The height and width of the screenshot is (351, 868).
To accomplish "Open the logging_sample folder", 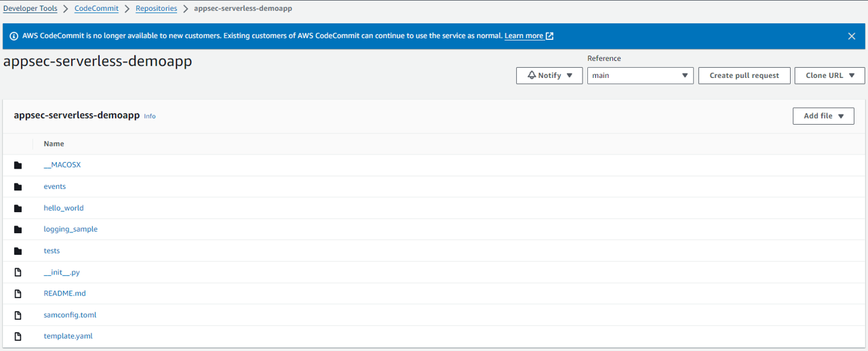I will [x=71, y=229].
